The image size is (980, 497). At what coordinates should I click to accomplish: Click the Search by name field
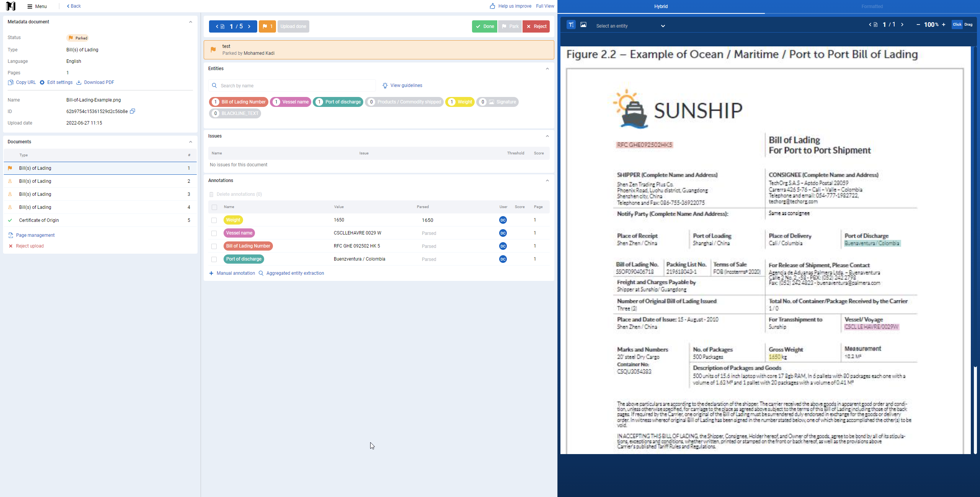pos(292,85)
